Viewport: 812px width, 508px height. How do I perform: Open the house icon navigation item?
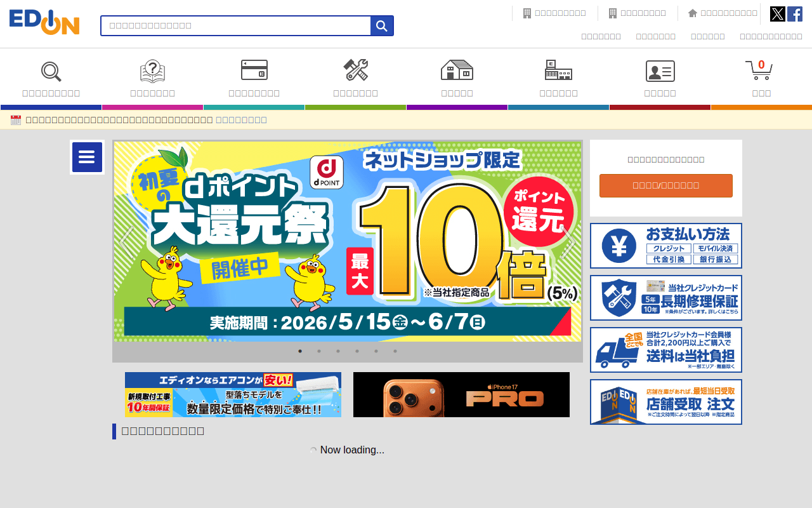(457, 79)
